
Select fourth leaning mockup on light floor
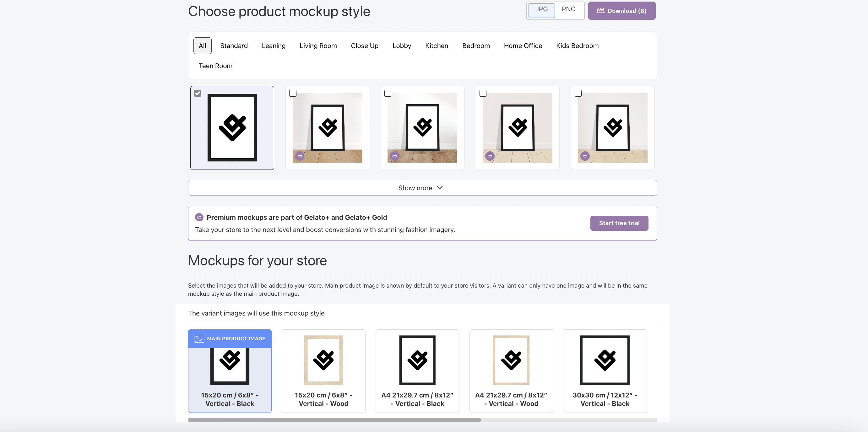[518, 128]
